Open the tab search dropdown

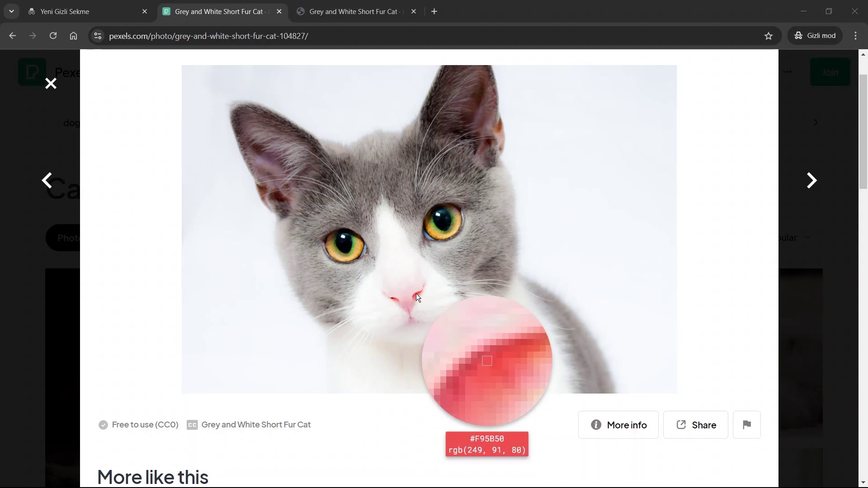(11, 11)
